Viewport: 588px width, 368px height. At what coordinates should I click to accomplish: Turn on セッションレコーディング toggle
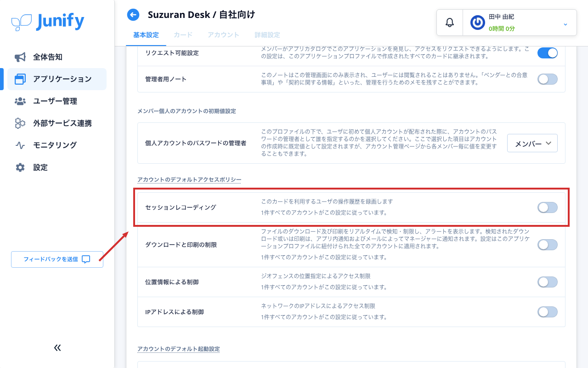click(548, 207)
